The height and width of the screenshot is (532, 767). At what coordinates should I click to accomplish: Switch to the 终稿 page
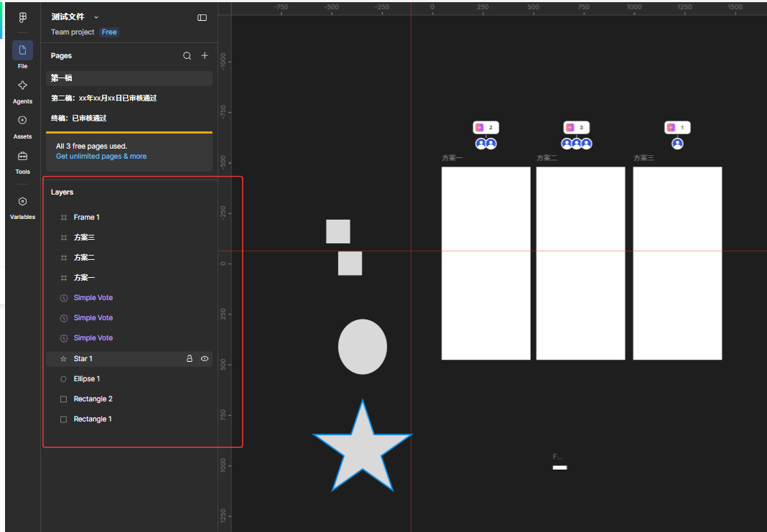click(x=129, y=118)
